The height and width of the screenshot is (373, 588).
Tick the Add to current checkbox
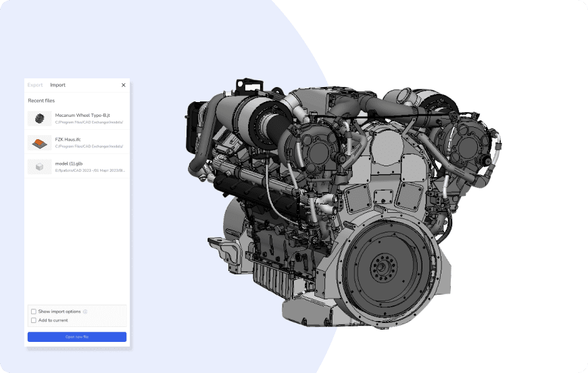tap(34, 320)
